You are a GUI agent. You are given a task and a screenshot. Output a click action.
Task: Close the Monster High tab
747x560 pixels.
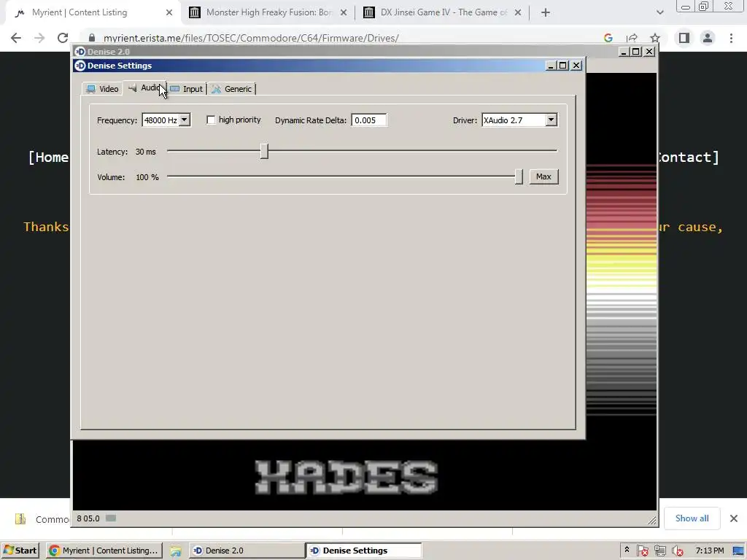coord(344,13)
